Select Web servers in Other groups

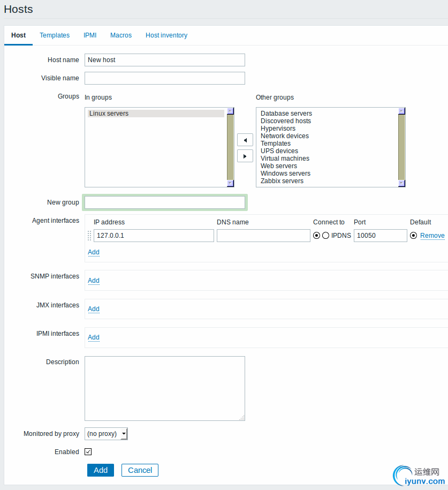click(x=279, y=166)
